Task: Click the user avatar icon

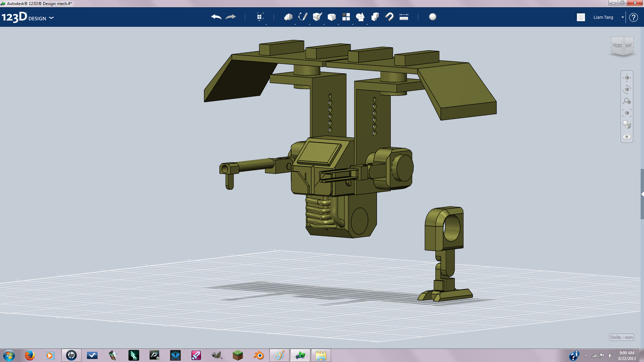Action: coord(581,17)
